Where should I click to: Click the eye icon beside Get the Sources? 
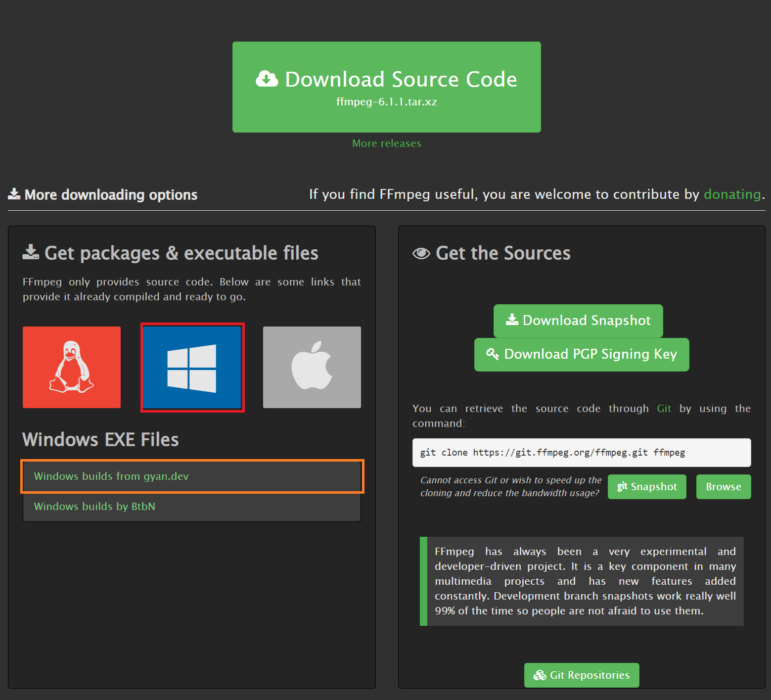421,253
